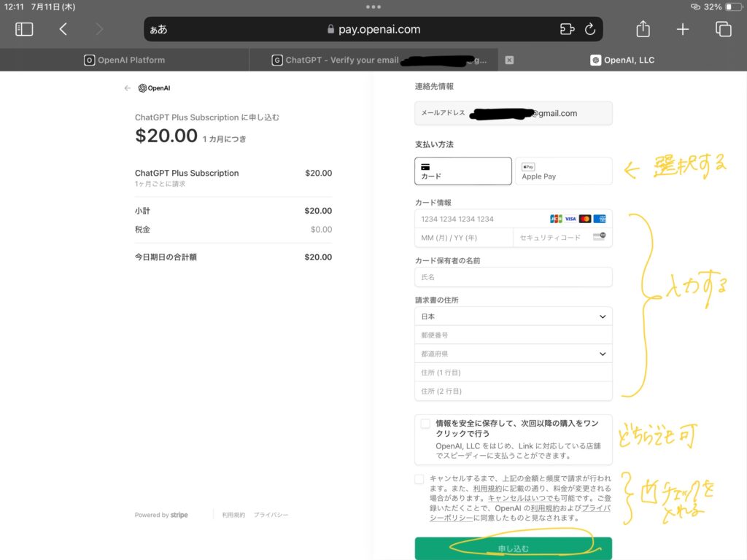
Task: Click the 郵便番号 postal code field
Action: (514, 335)
